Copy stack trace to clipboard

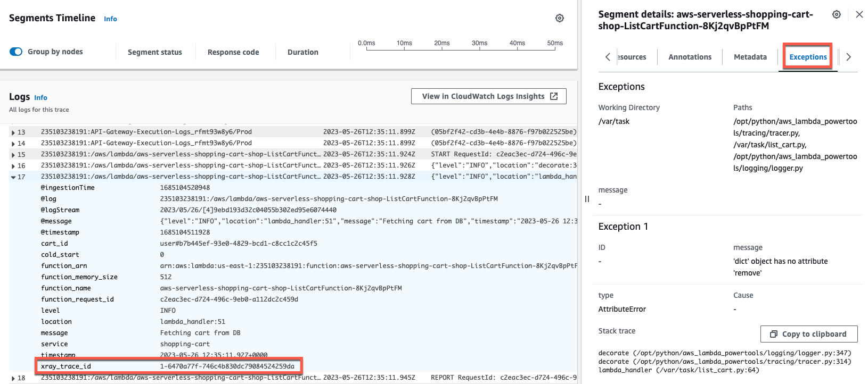click(x=809, y=334)
